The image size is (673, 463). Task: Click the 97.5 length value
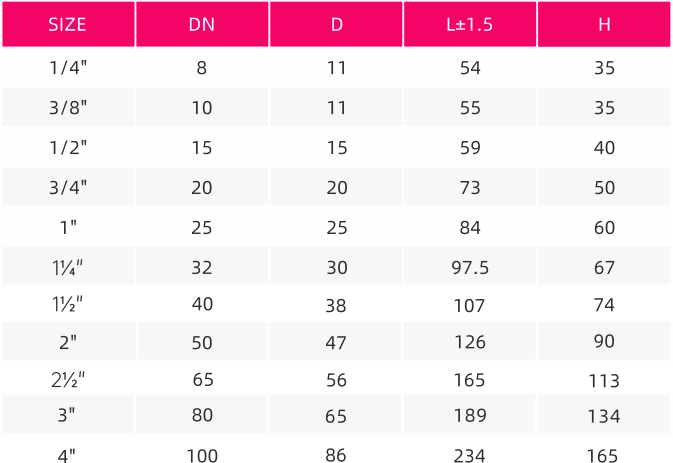470,268
